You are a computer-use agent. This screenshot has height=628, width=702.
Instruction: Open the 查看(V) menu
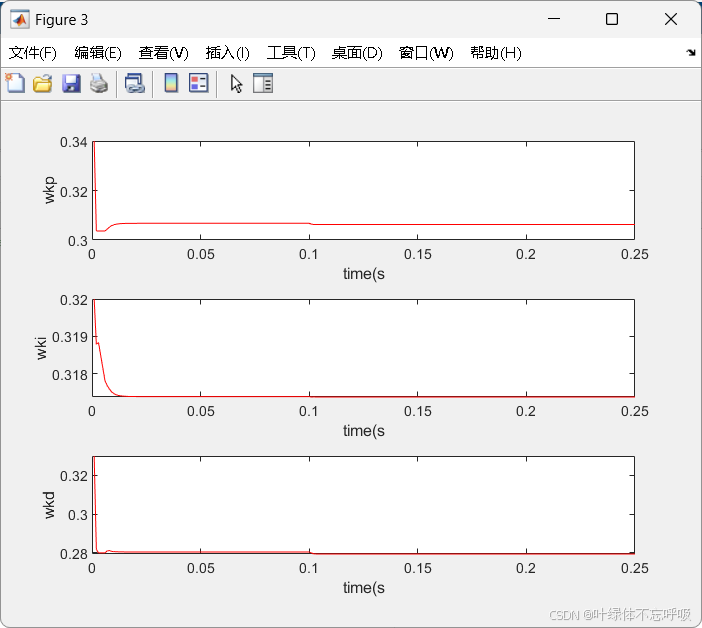[163, 53]
